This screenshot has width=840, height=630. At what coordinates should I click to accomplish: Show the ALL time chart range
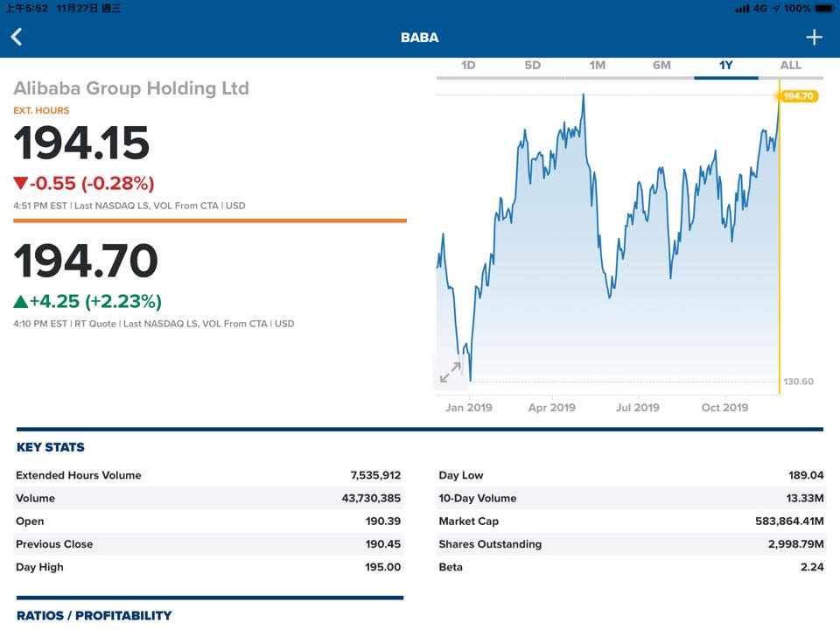coord(791,66)
